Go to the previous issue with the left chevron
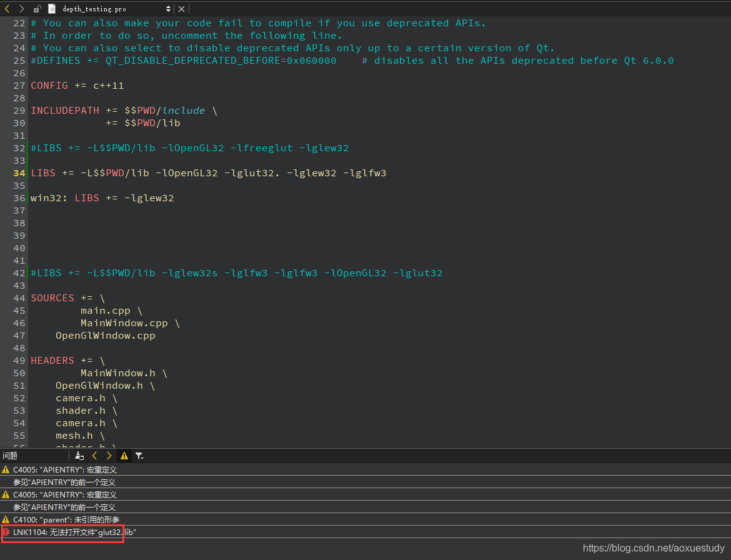Viewport: 731px width, 560px height. 95,456
